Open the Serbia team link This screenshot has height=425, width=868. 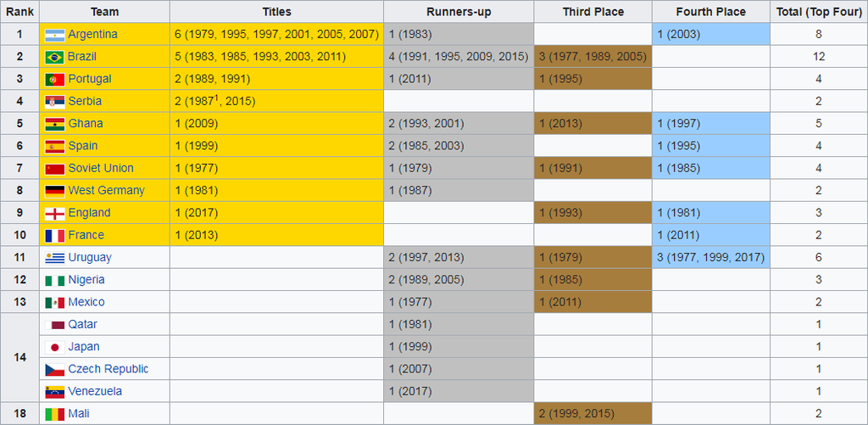pos(85,102)
